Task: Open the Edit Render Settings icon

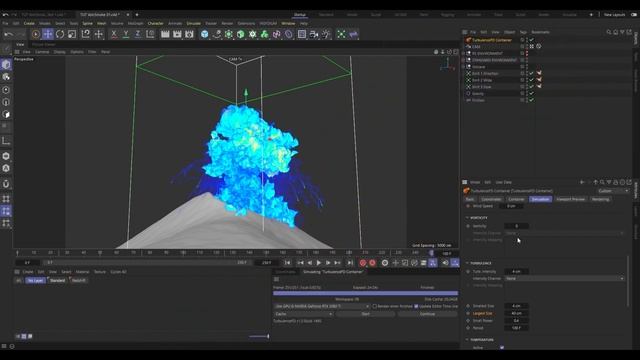Action: [x=189, y=34]
